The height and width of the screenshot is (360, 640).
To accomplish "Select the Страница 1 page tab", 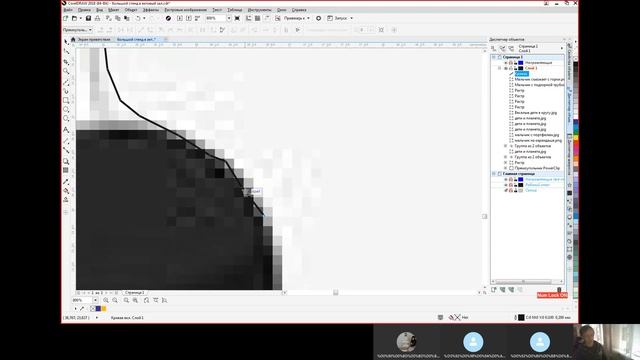I will point(134,293).
